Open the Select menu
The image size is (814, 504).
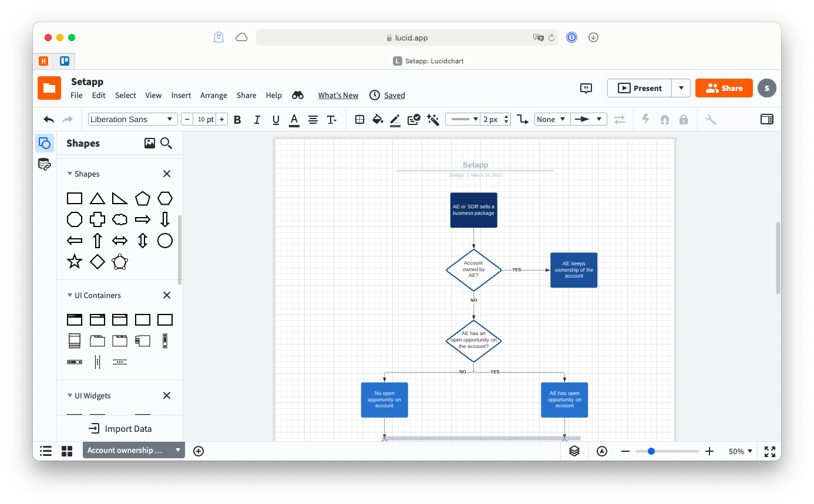coord(126,95)
